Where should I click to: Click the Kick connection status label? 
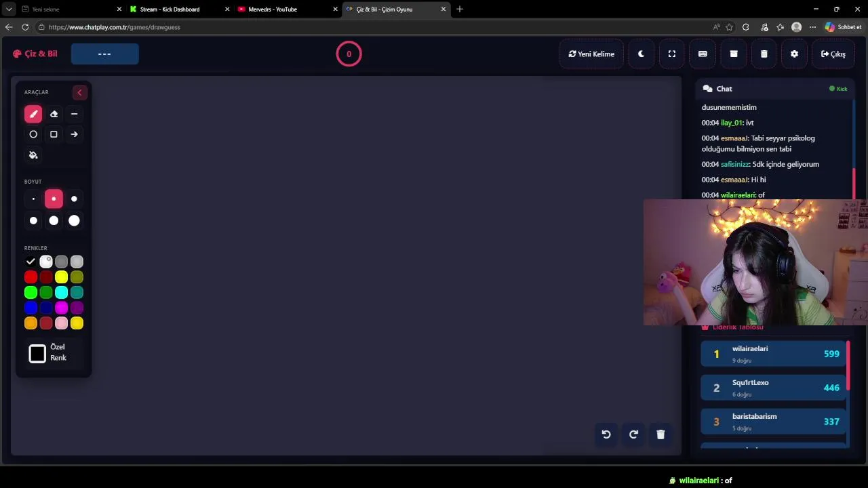838,89
